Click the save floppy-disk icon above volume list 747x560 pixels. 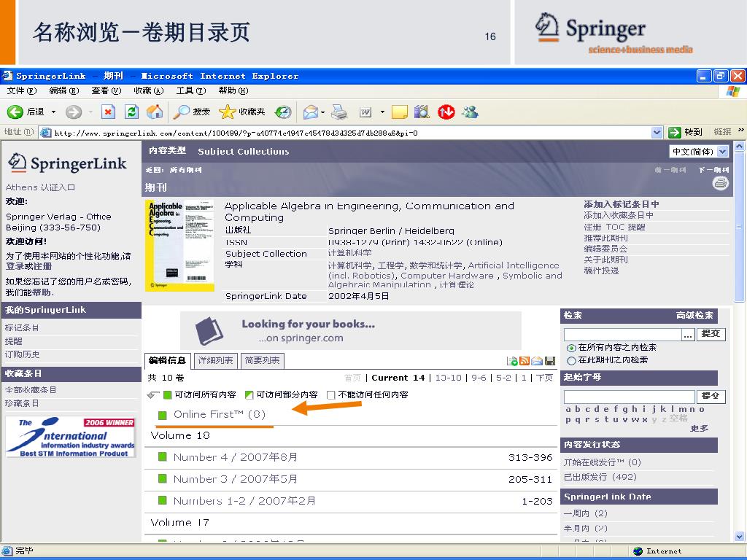pyautogui.click(x=550, y=361)
